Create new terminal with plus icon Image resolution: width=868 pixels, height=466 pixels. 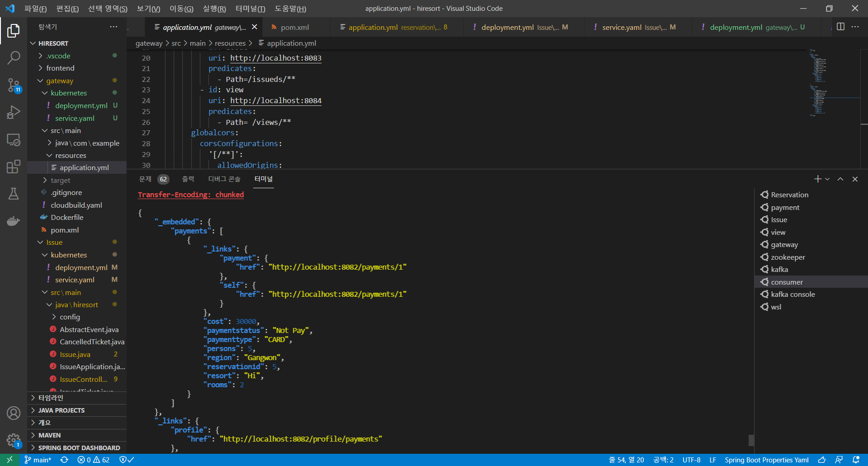tap(817, 179)
